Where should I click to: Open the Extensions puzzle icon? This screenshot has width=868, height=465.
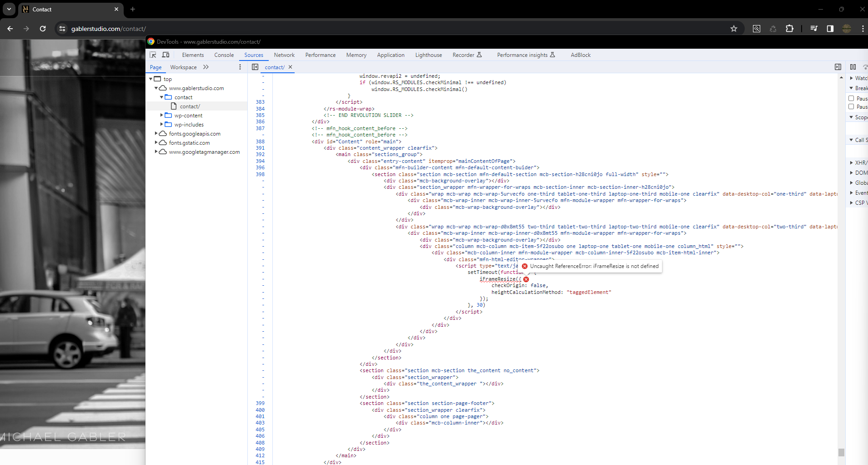(789, 29)
